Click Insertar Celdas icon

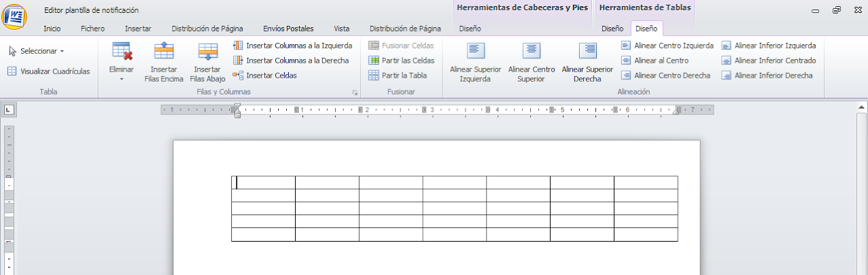238,76
